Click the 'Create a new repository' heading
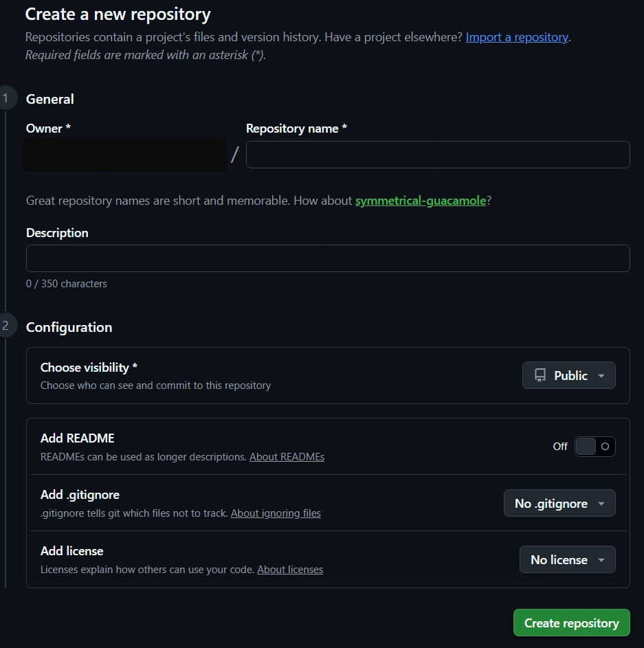 [118, 14]
